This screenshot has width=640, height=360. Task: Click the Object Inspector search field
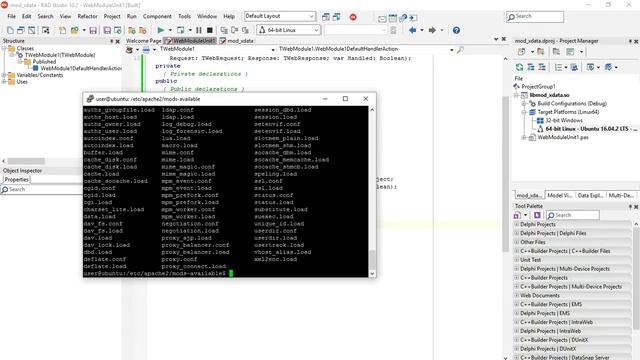point(41,190)
